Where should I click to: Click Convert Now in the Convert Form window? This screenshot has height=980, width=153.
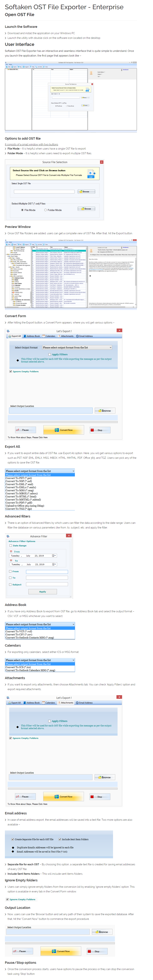63,430
